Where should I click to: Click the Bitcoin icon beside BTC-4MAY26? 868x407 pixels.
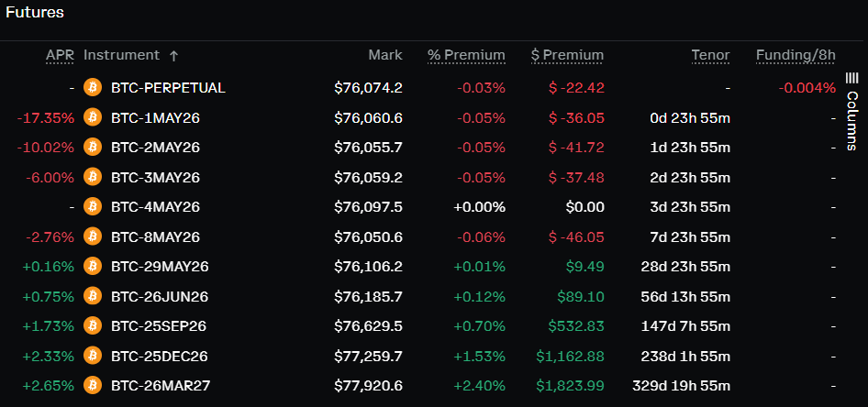tap(93, 207)
